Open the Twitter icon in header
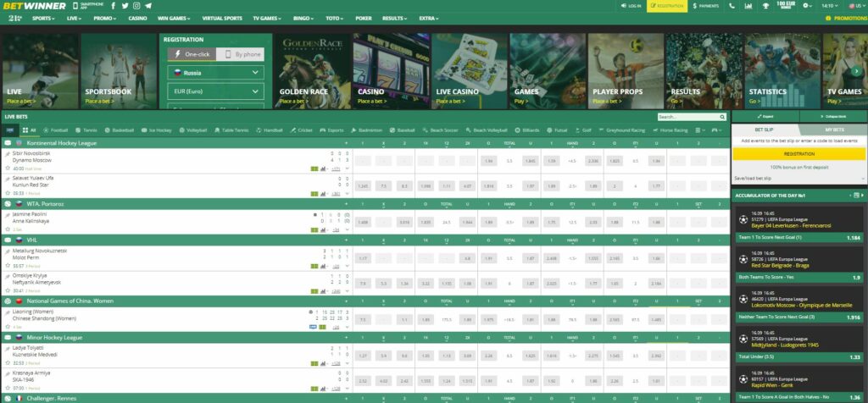Screen dimensions: 868x403 coord(125,6)
